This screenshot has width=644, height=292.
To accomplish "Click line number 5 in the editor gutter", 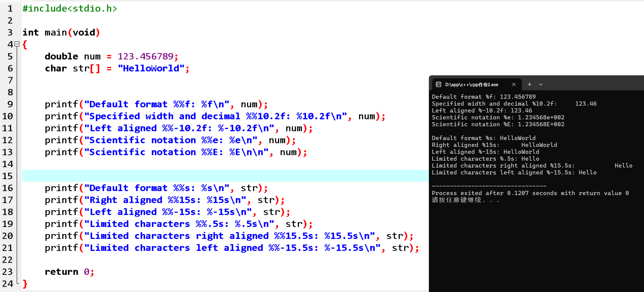I will pyautogui.click(x=10, y=56).
